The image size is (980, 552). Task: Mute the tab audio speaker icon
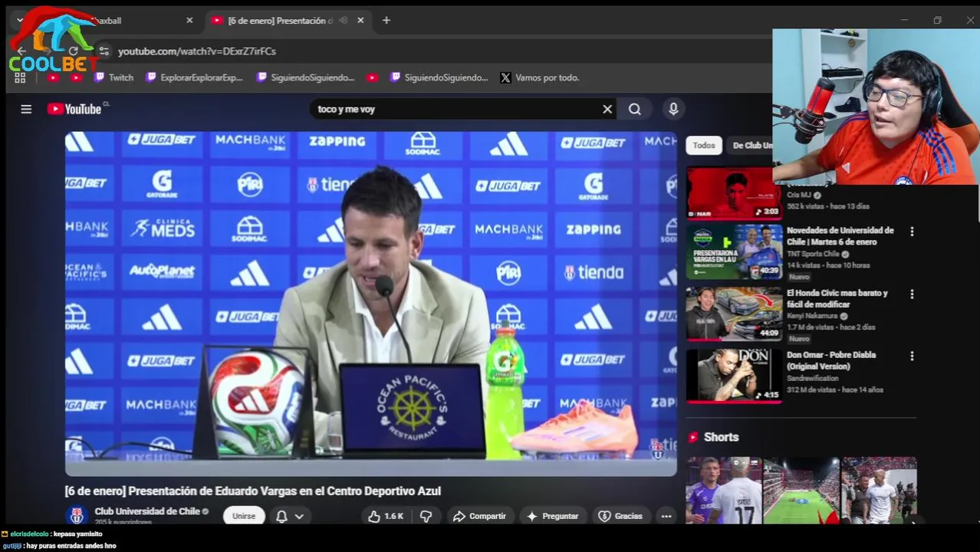pos(343,21)
